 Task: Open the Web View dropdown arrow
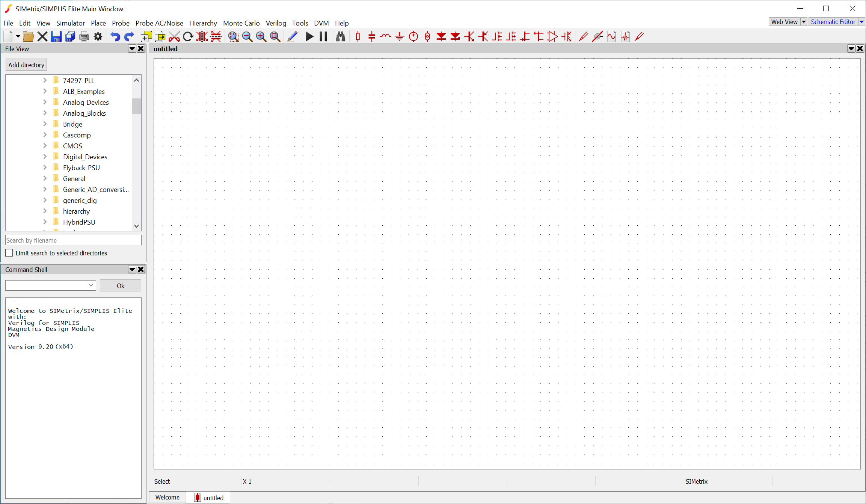click(x=804, y=22)
